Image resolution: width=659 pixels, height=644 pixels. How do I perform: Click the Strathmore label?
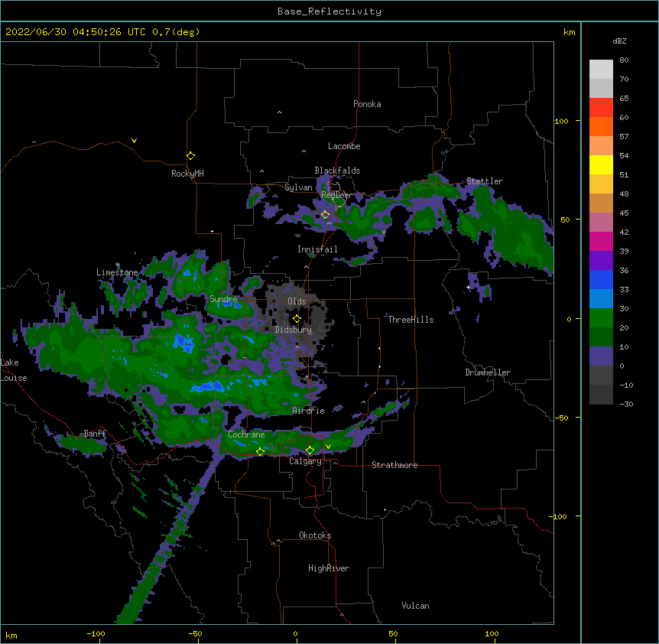pyautogui.click(x=394, y=465)
